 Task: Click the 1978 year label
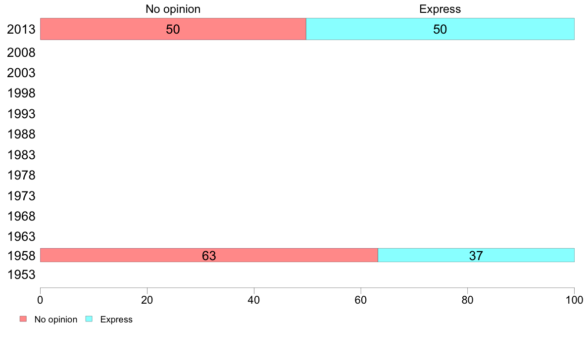click(x=21, y=176)
